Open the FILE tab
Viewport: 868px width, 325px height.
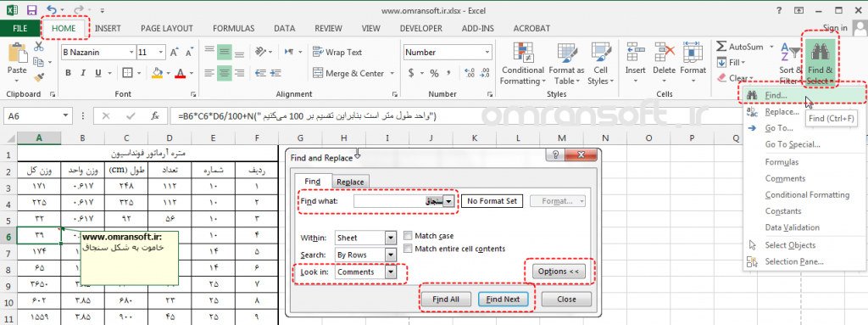(x=20, y=28)
